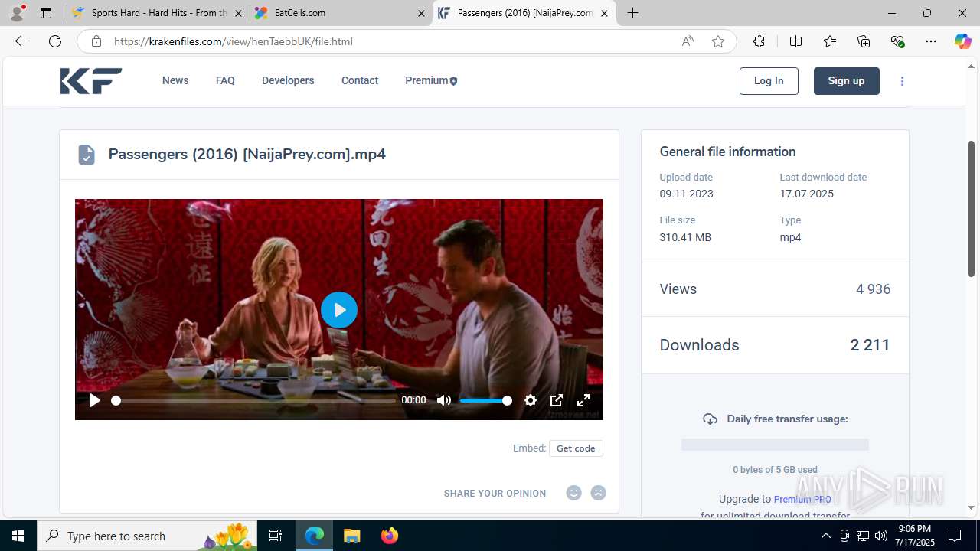Open video in pop-out window icon
The width and height of the screenshot is (980, 551).
click(x=557, y=400)
